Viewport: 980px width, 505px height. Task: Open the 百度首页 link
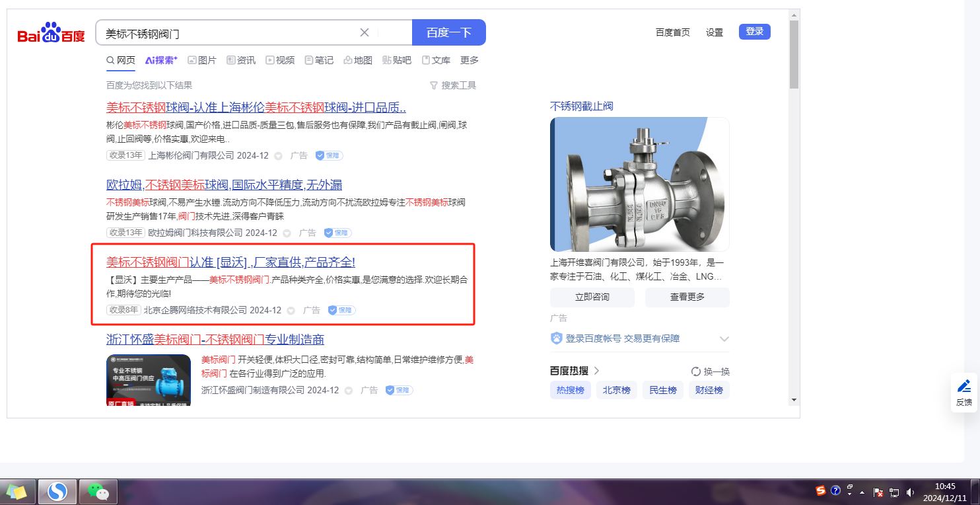[x=673, y=32]
